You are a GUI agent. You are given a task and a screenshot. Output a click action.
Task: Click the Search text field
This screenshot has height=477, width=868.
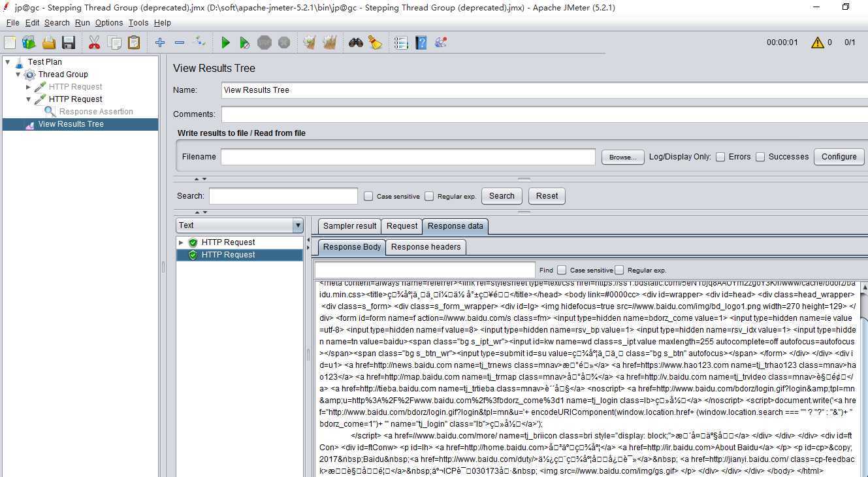283,196
